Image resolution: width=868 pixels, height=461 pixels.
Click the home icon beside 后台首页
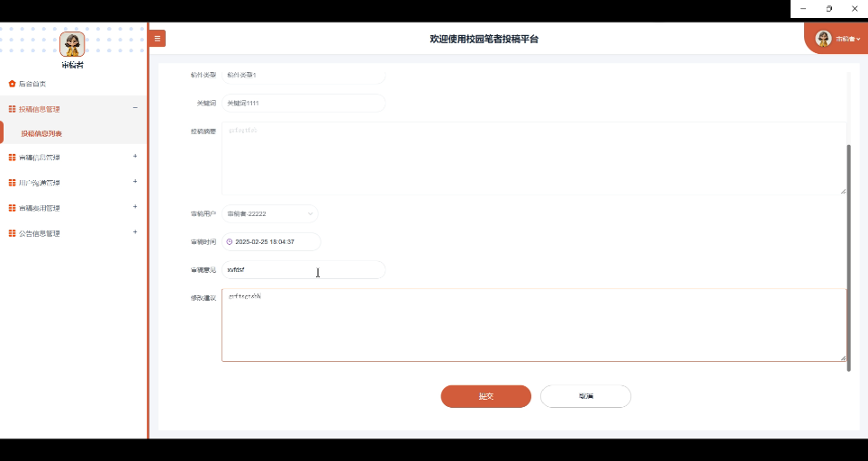tap(13, 84)
